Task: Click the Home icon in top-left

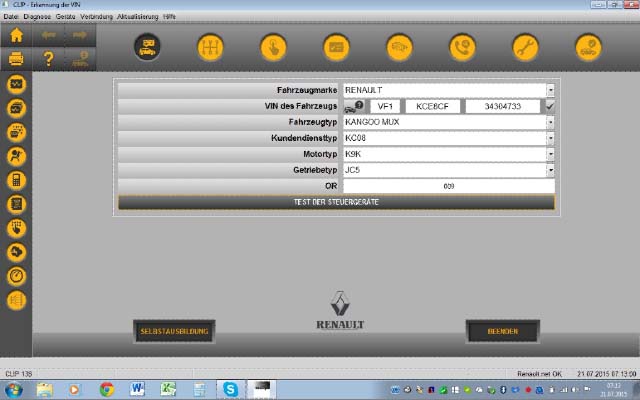Action: [16, 36]
